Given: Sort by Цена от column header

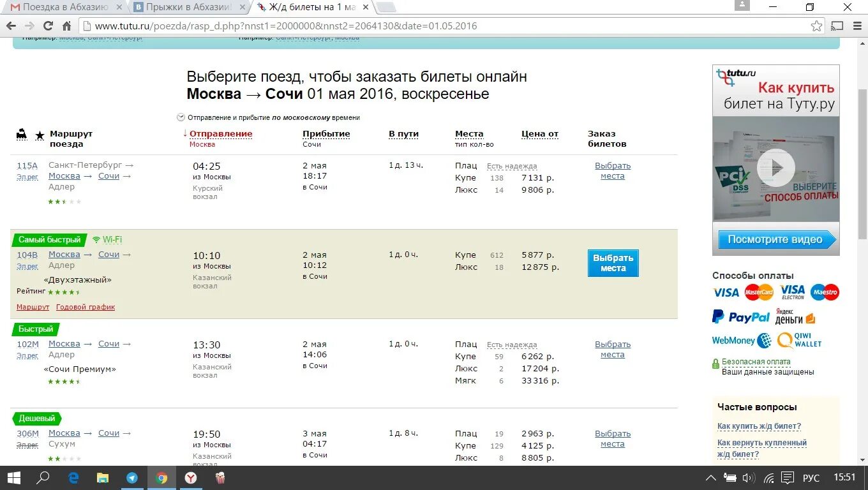Looking at the screenshot, I should 540,134.
